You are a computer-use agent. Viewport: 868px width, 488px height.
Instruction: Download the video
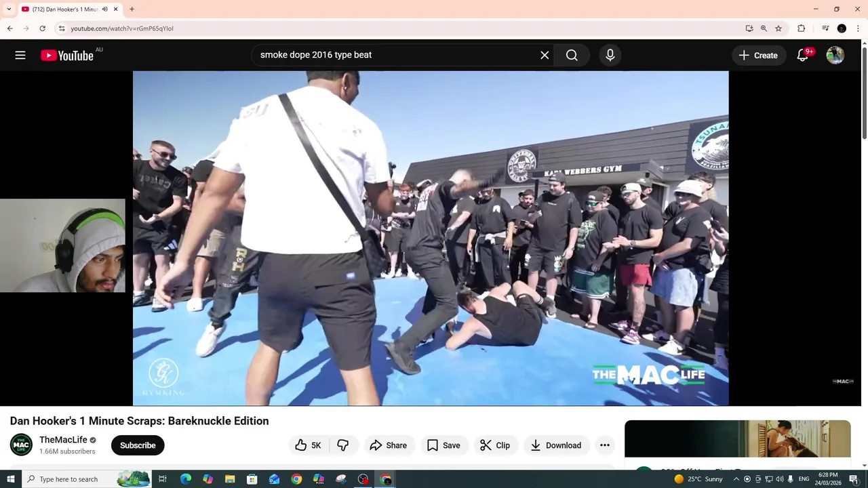pyautogui.click(x=555, y=445)
